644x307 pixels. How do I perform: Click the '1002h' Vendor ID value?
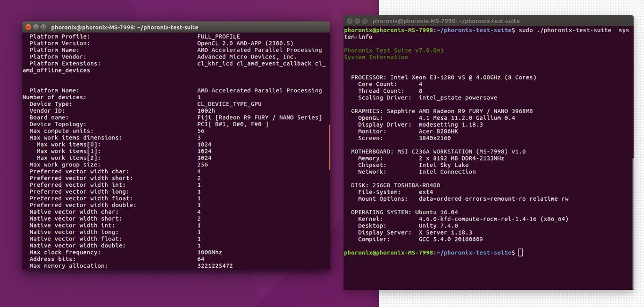pyautogui.click(x=206, y=111)
